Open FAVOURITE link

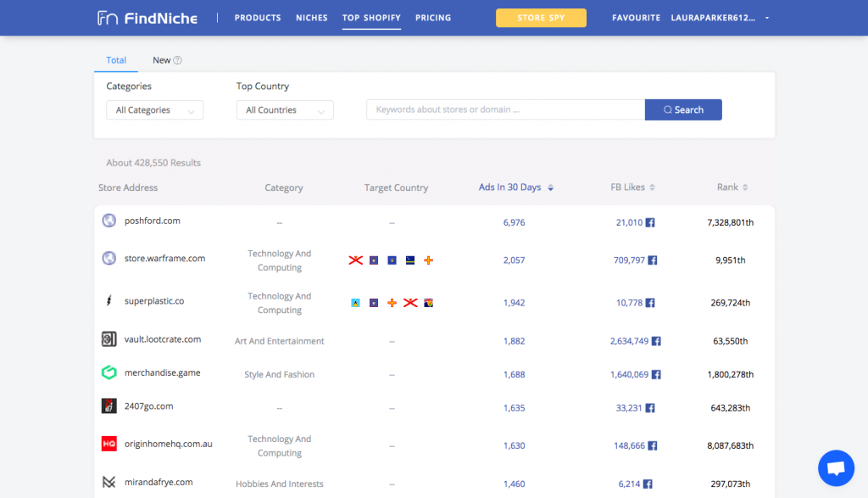coord(636,18)
